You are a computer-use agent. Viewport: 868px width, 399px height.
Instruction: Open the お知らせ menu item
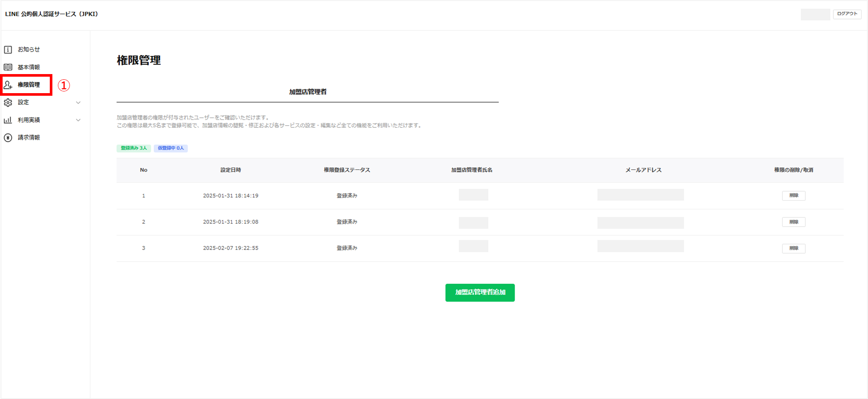tap(29, 50)
